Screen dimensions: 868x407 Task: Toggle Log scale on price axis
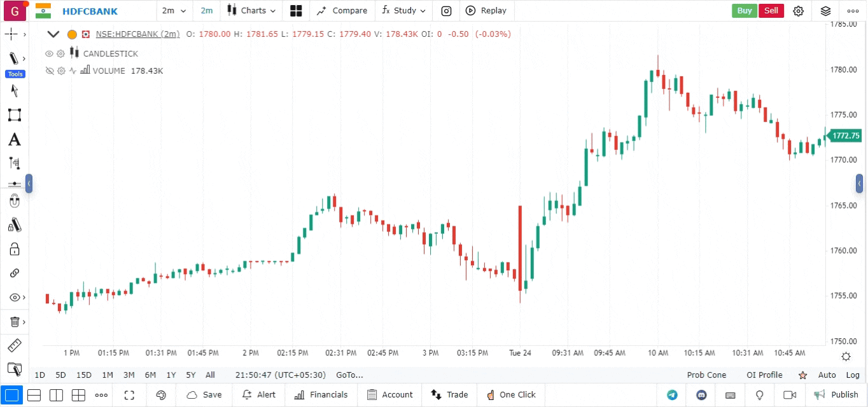(853, 375)
